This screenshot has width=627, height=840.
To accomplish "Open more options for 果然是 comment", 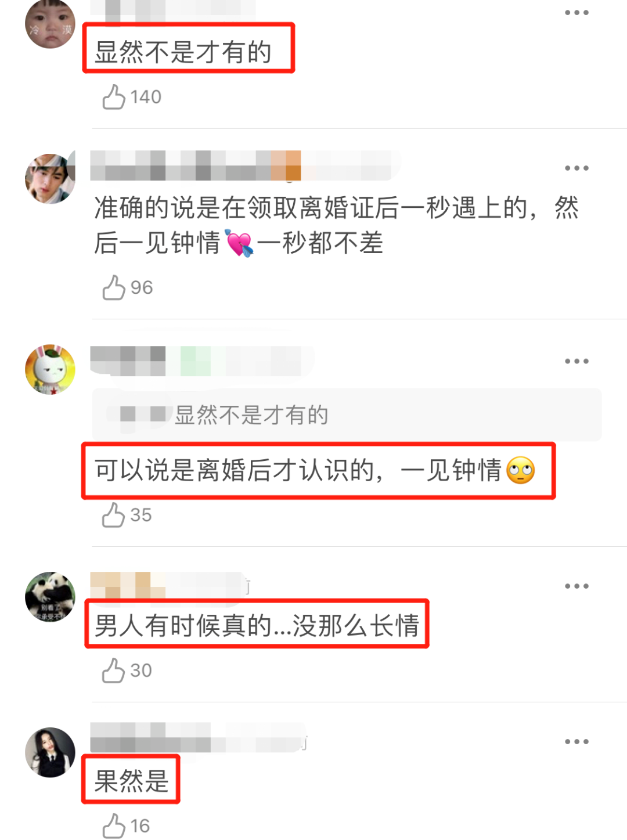I will click(x=576, y=742).
